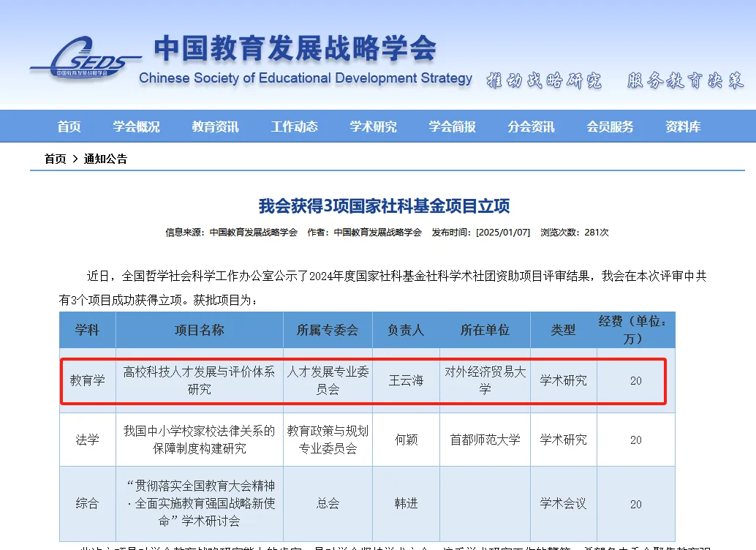This screenshot has height=550, width=756.
Task: Click the 通知公告 breadcrumb link
Action: click(x=105, y=159)
